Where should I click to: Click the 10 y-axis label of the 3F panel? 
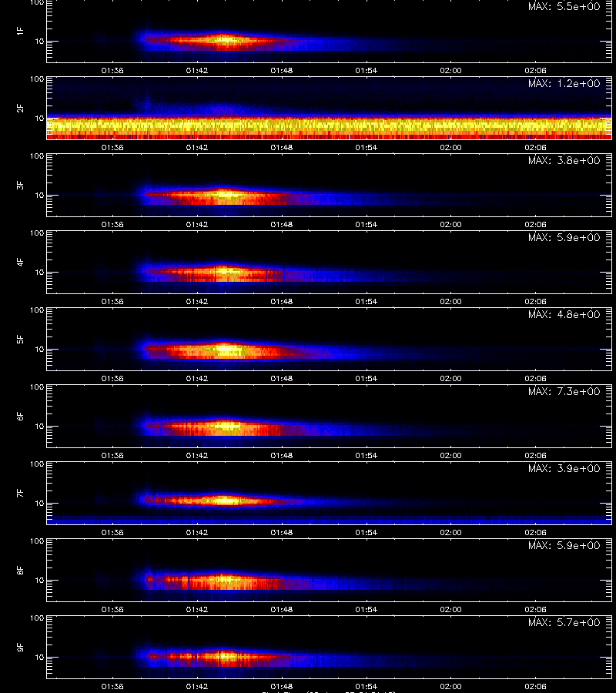pos(39,195)
